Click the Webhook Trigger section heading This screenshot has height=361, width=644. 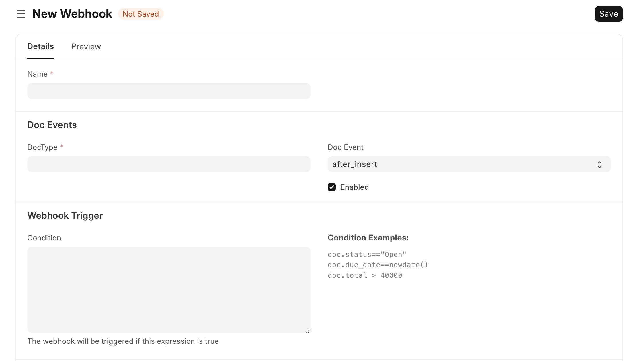coord(65,216)
